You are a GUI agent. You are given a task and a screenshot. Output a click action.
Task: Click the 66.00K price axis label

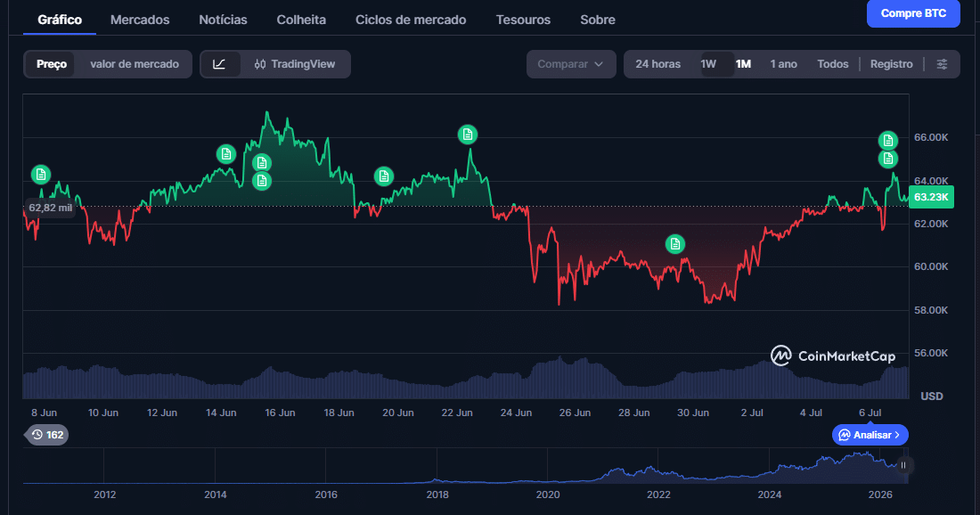[931, 137]
